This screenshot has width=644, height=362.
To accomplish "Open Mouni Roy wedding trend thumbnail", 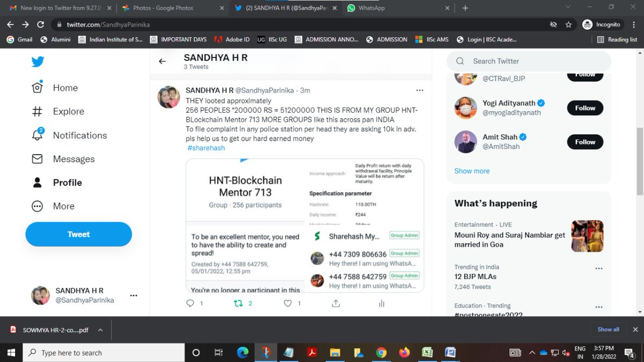I will (587, 236).
